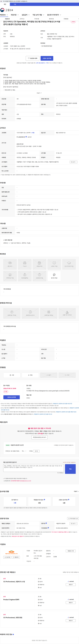Click the question text box for 채용 담당자
The image size is (79, 644).
point(33,468)
